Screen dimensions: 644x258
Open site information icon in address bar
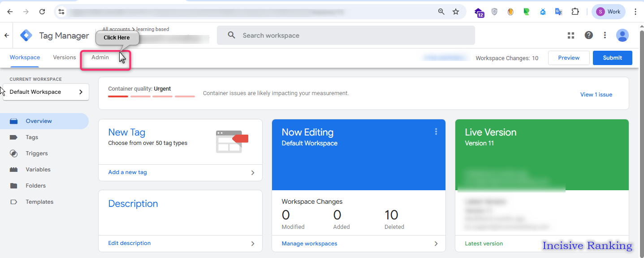tap(62, 12)
